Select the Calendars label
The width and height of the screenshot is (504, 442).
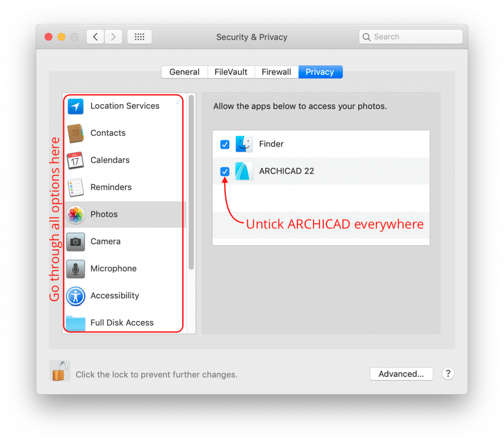[110, 160]
